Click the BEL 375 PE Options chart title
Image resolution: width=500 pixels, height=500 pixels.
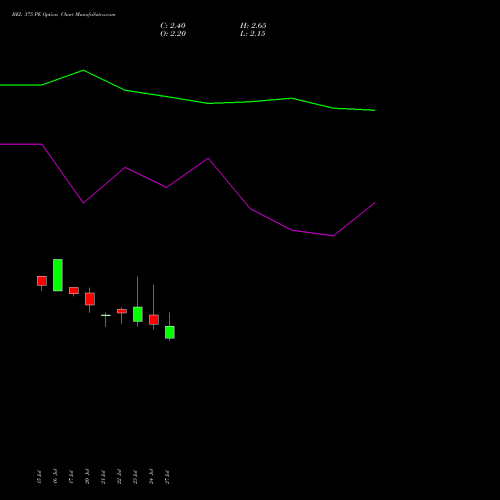63,15
